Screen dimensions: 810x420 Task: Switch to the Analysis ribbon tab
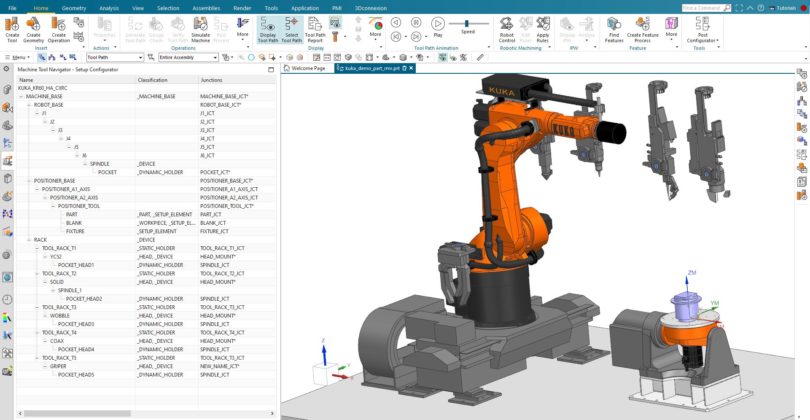pos(108,8)
